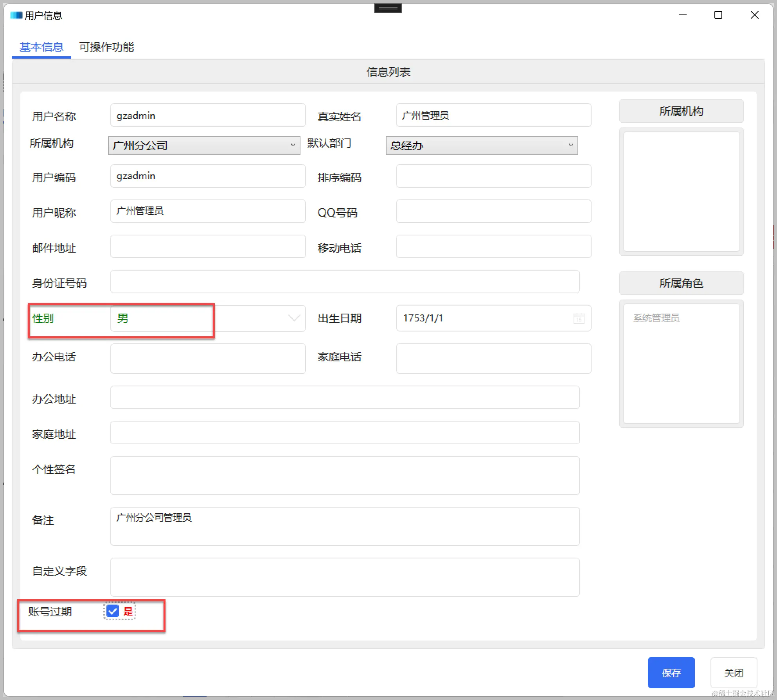
Task: Toggle the 账号过期 checkbox
Action: click(113, 611)
